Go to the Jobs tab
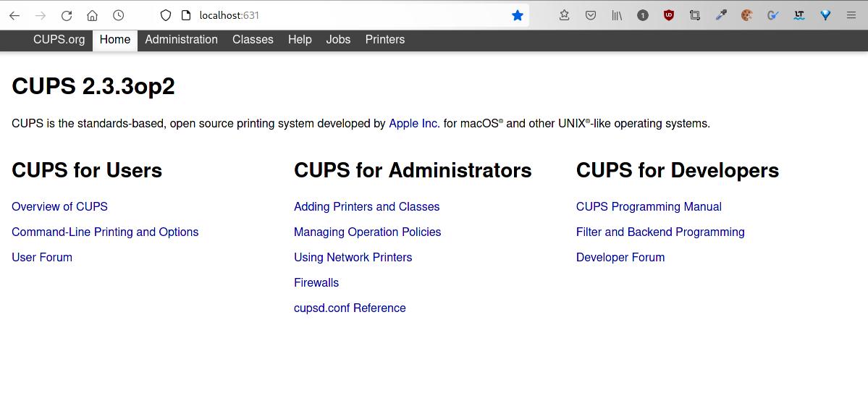Viewport: 868px width, 396px height. tap(338, 39)
